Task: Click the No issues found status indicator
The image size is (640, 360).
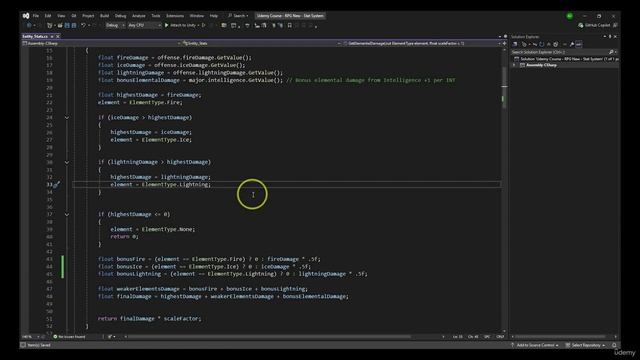Action: 69,337
